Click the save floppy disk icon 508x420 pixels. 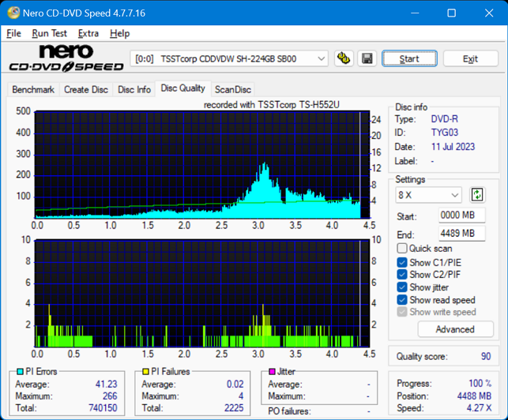367,58
